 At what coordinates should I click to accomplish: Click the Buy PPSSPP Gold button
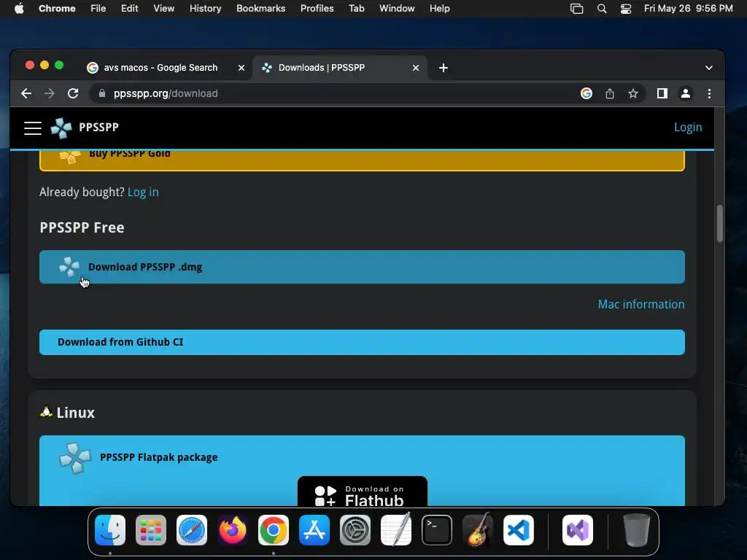pos(362,160)
